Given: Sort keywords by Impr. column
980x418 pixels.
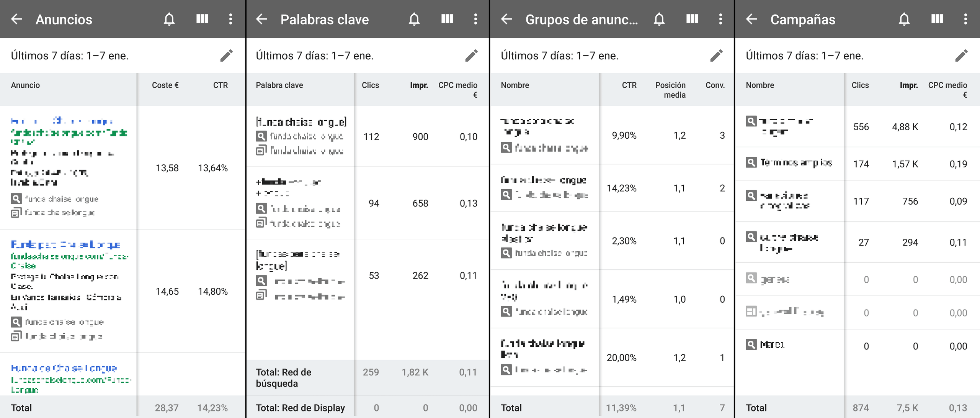Looking at the screenshot, I should click(419, 85).
